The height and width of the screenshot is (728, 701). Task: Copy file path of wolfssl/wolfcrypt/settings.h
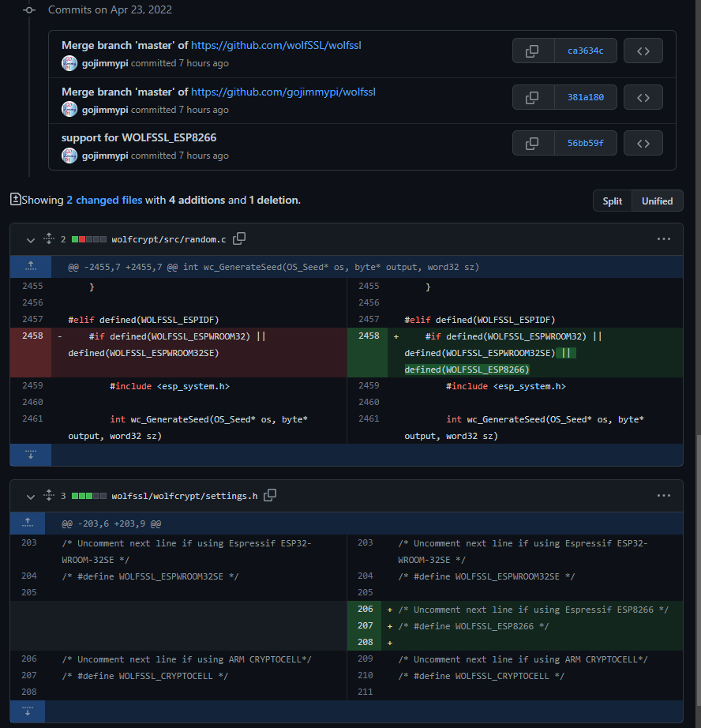269,495
